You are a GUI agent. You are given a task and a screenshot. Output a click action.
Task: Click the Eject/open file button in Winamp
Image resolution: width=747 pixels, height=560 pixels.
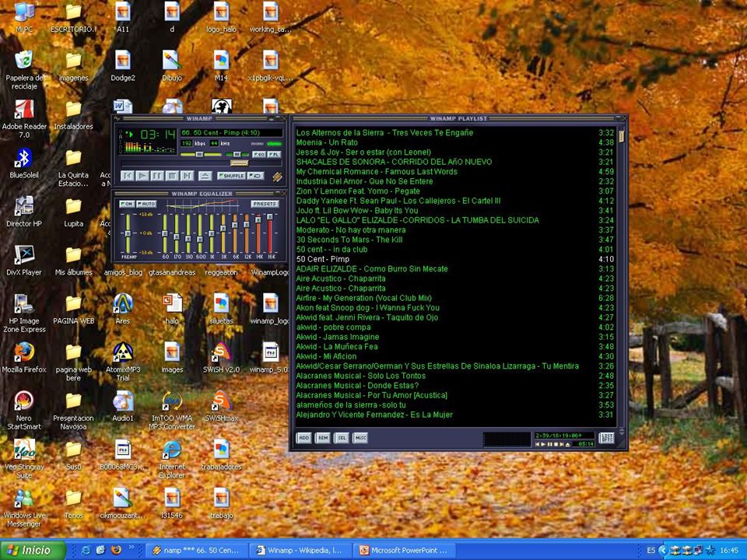coord(205,176)
